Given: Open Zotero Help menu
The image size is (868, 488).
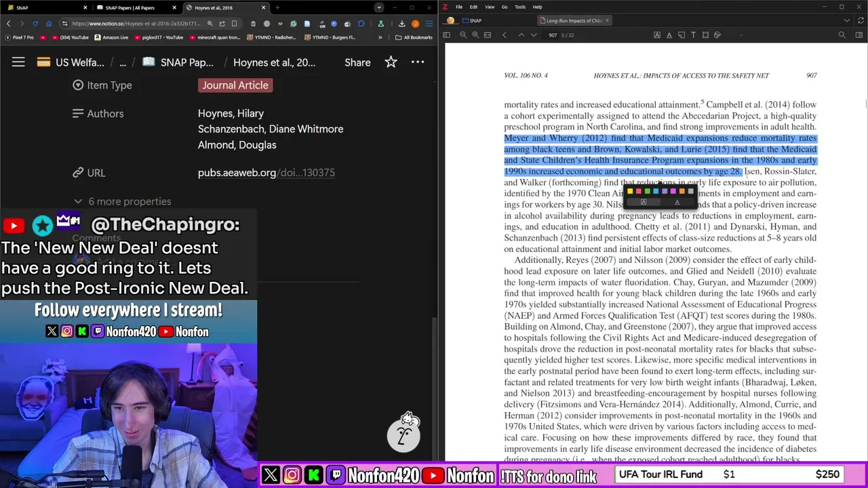Looking at the screenshot, I should (x=537, y=7).
